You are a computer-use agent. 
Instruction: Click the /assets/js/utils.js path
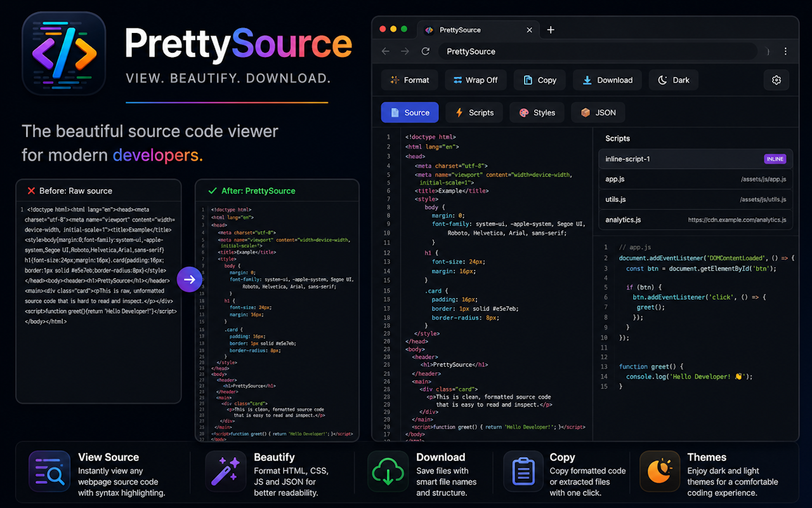[763, 200]
